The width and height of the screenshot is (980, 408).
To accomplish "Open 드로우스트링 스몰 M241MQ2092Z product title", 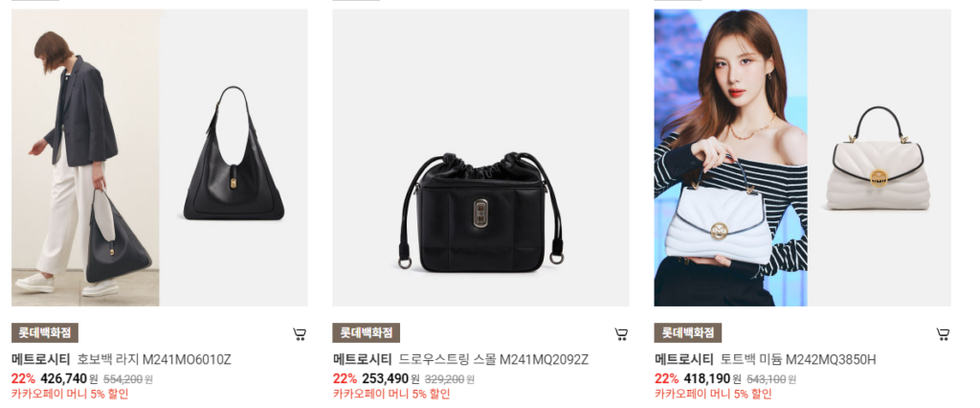I will click(494, 360).
